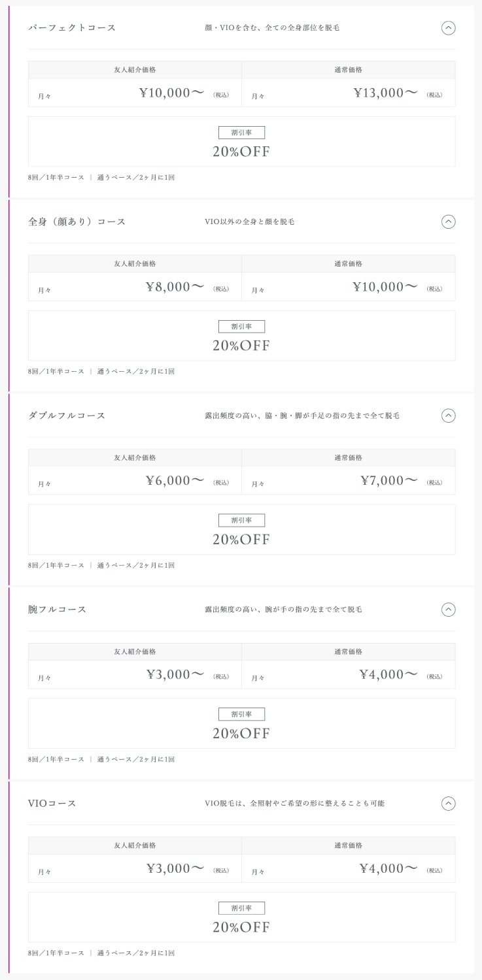The height and width of the screenshot is (980, 482).
Task: Collapse the パーフェクトコース section chevron
Action: 448,27
